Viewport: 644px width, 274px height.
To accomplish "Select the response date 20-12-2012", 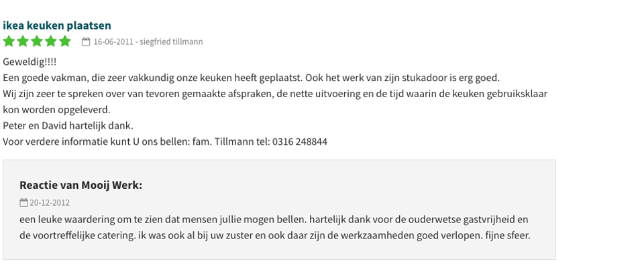I will (50, 203).
